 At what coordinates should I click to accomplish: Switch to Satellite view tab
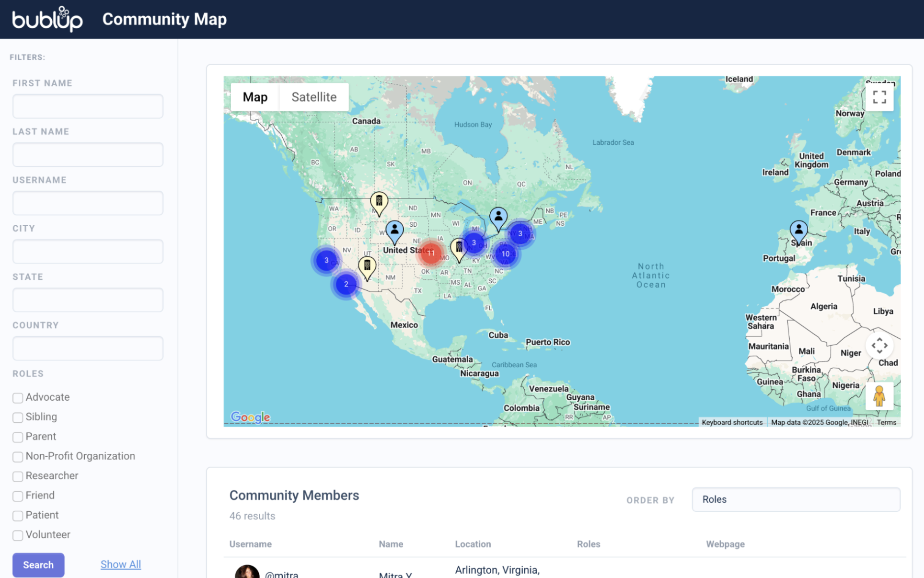pos(314,97)
